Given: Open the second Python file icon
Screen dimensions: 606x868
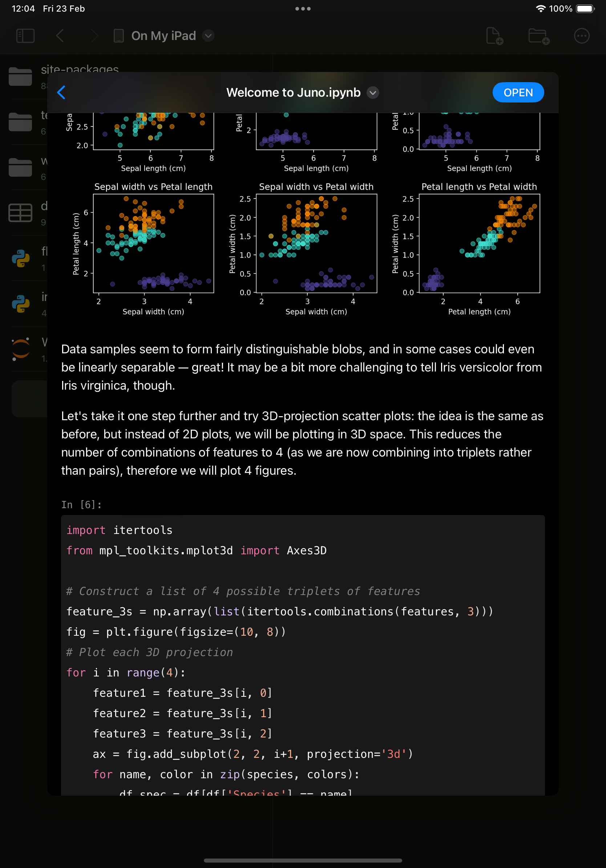Looking at the screenshot, I should coord(20,304).
